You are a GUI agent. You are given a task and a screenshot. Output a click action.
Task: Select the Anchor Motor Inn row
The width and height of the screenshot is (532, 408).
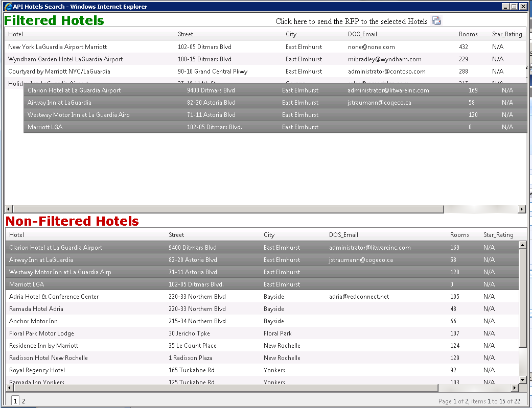pos(262,321)
